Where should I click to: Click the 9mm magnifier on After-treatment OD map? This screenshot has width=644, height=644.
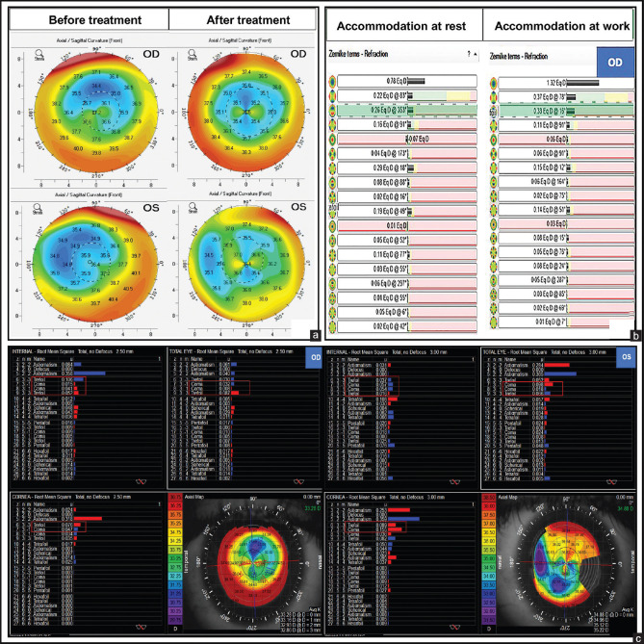[x=193, y=55]
